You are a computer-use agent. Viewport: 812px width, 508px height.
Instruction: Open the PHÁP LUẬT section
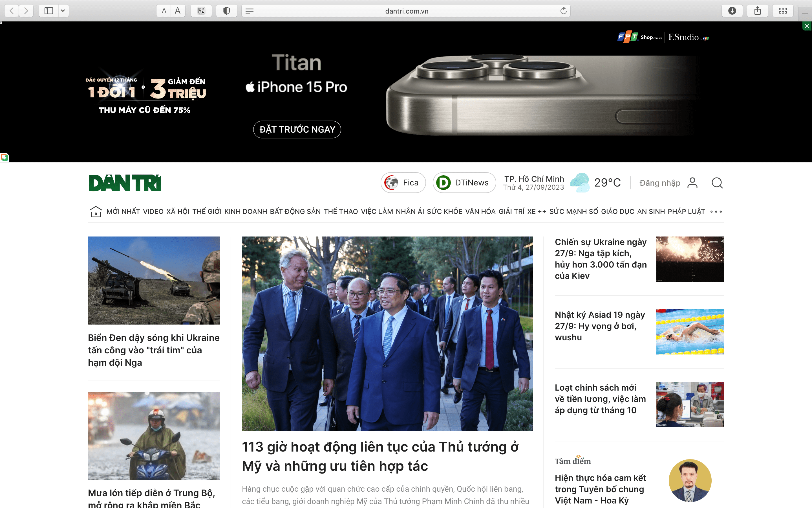[686, 212]
